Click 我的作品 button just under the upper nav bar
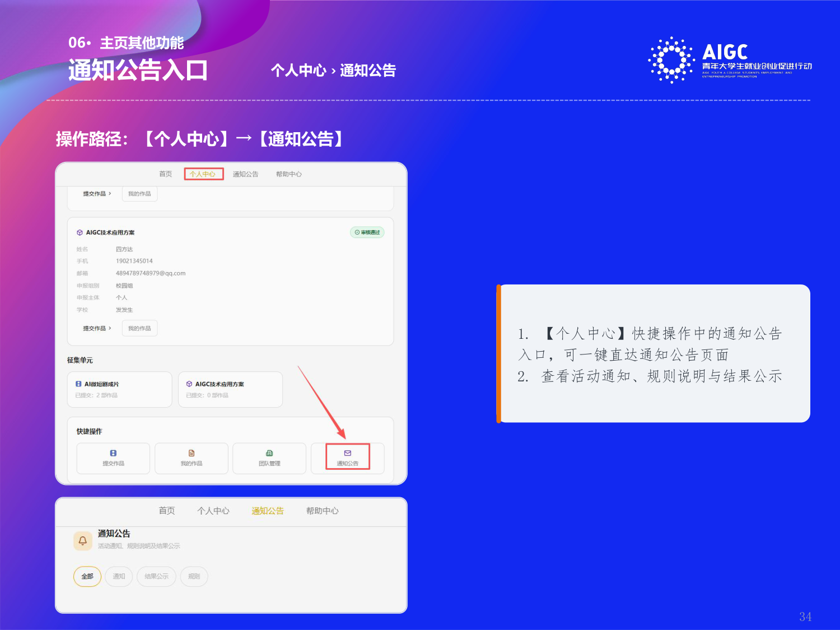 139,194
